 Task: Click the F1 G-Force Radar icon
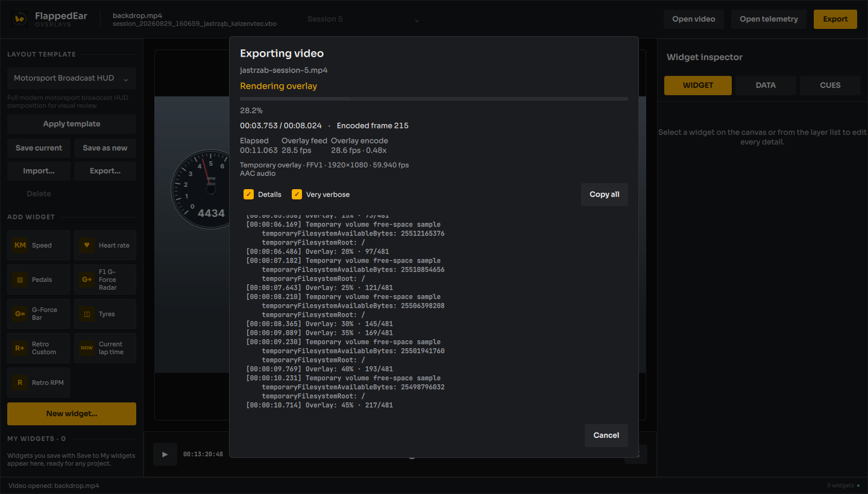tap(87, 280)
